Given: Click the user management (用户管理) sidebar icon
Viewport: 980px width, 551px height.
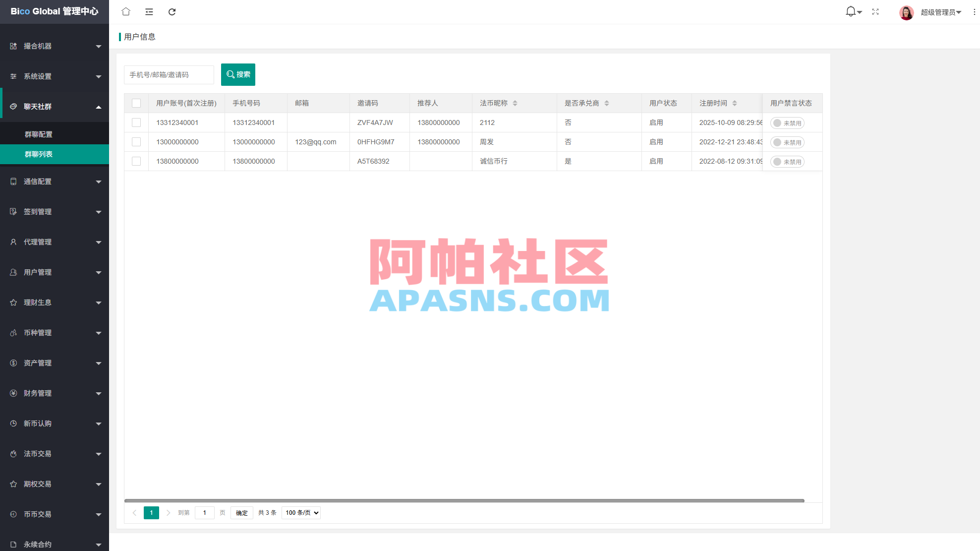Looking at the screenshot, I should (13, 272).
